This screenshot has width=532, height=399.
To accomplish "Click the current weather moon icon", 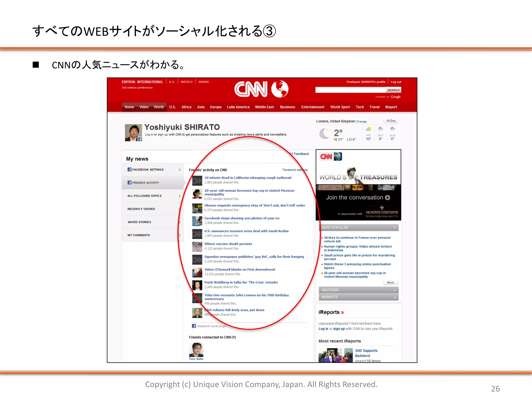I will pyautogui.click(x=324, y=134).
